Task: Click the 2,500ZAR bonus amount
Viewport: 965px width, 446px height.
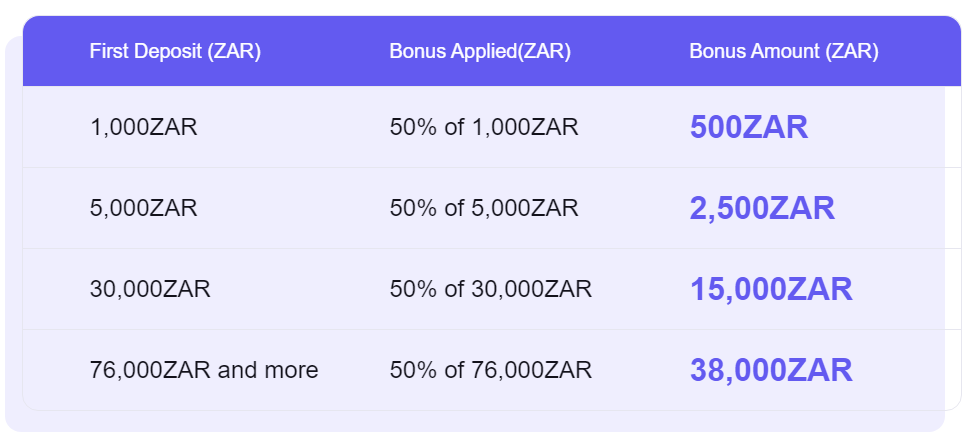Action: coord(762,208)
